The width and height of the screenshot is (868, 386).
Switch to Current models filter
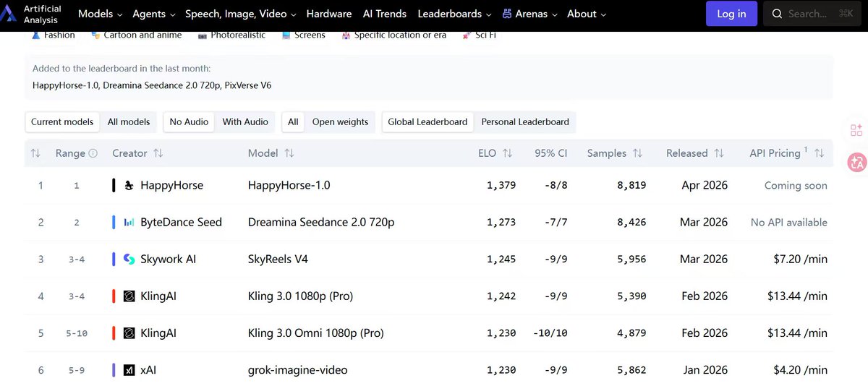62,122
